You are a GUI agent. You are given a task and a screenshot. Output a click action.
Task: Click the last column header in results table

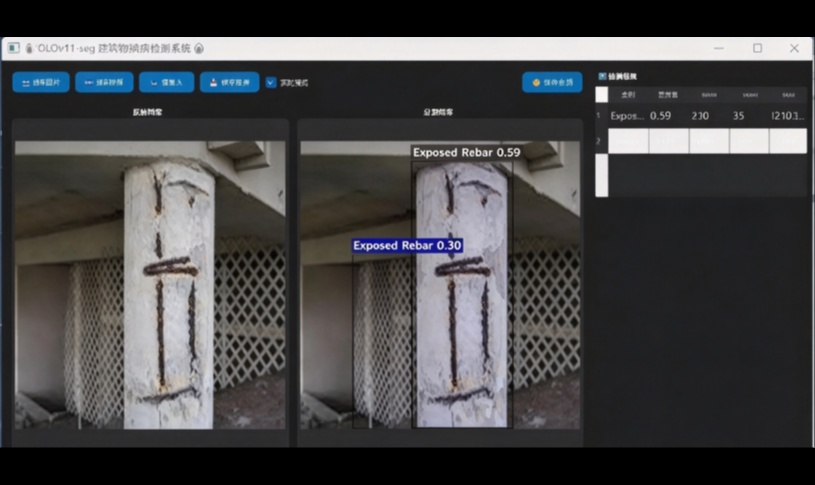click(x=788, y=95)
